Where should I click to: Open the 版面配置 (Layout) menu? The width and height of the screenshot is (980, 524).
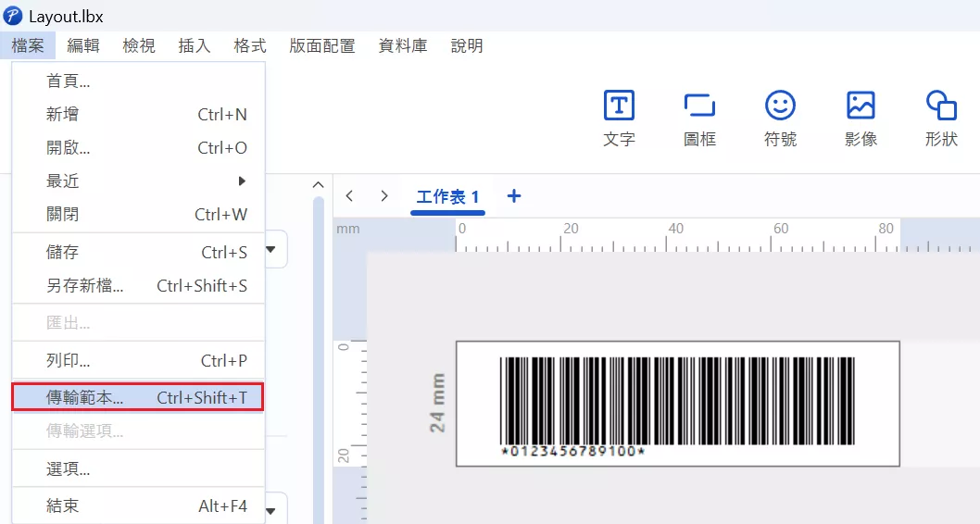pos(321,45)
